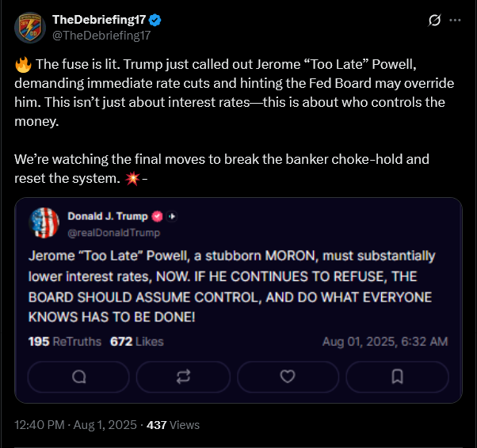This screenshot has width=477, height=448.
Task: Open the @TheDebriefing17 handle link
Action: pyautogui.click(x=101, y=35)
